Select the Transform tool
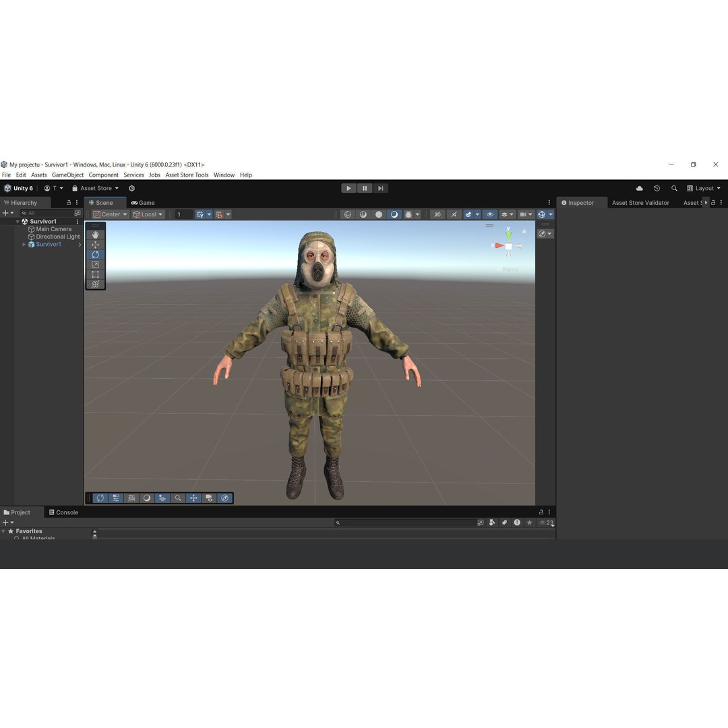 click(95, 284)
